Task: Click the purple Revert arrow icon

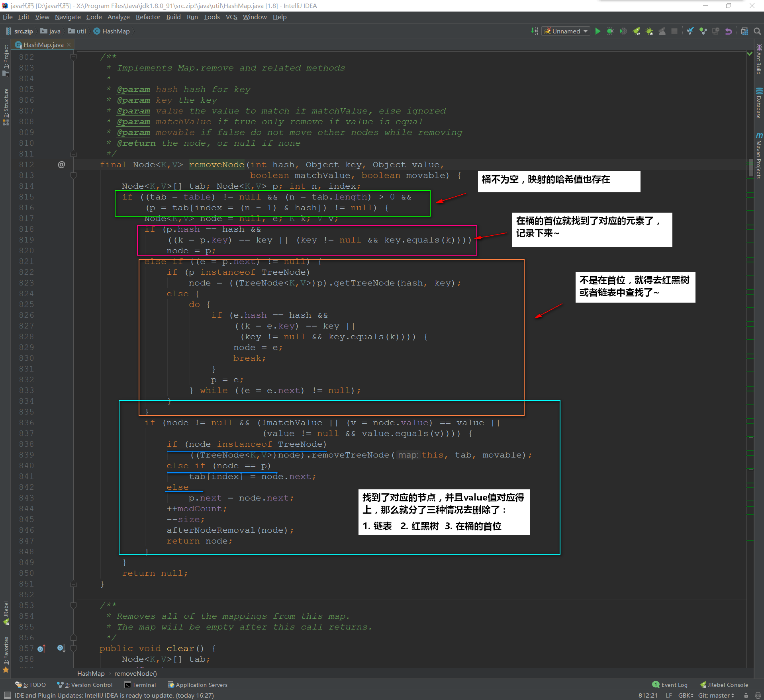Action: click(729, 31)
